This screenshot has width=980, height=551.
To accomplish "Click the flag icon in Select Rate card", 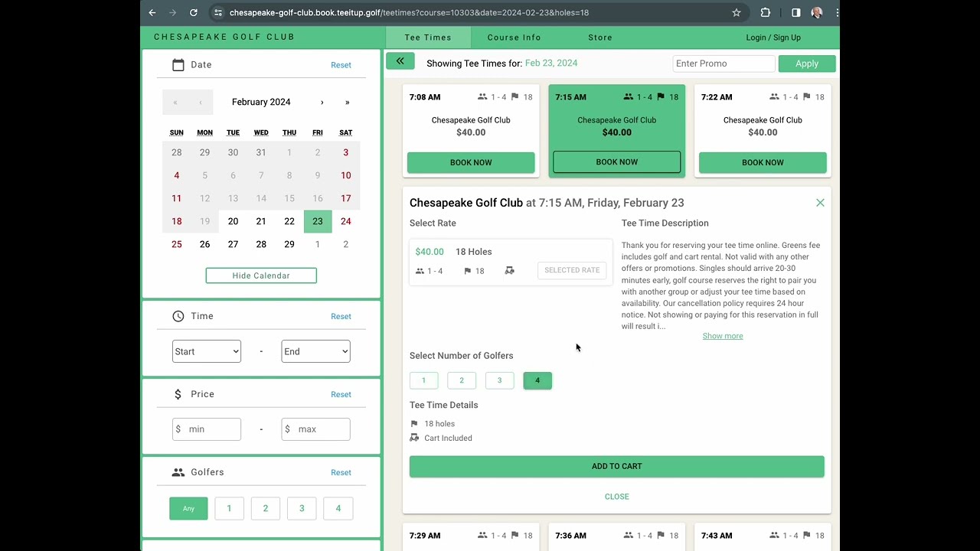I will point(467,271).
